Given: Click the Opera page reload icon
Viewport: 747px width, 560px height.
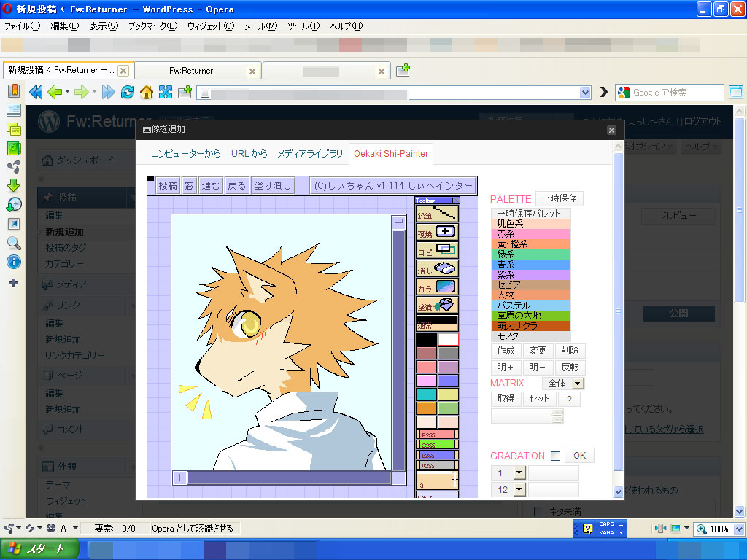Looking at the screenshot, I should tap(127, 93).
